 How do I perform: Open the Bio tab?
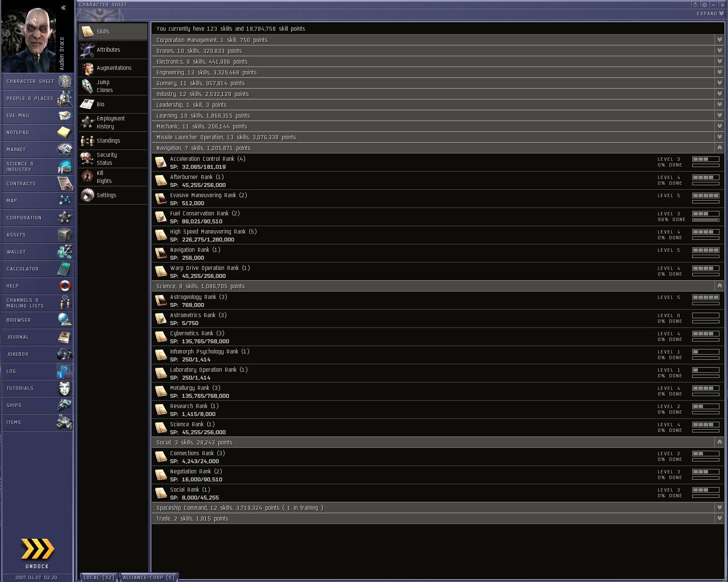113,104
